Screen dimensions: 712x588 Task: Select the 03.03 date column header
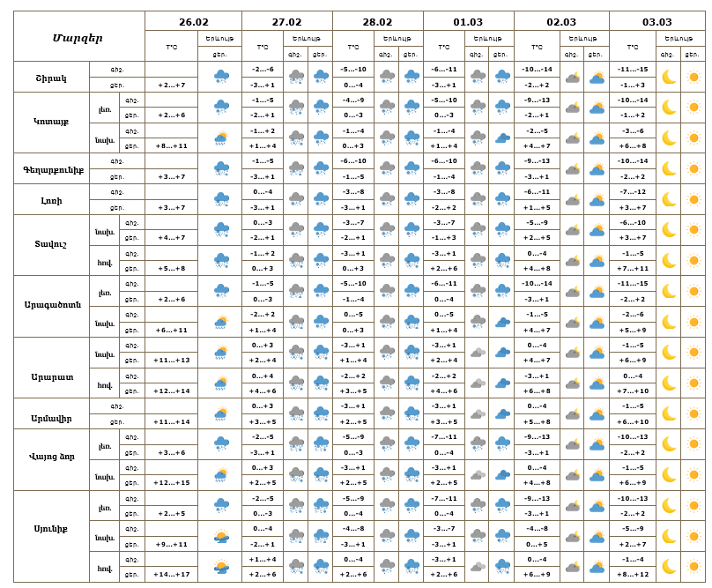(656, 22)
